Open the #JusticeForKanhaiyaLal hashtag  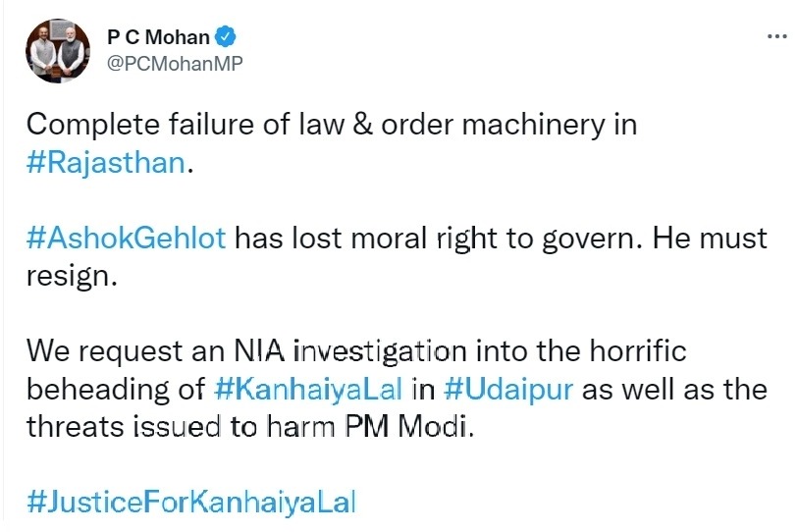[x=190, y=501]
